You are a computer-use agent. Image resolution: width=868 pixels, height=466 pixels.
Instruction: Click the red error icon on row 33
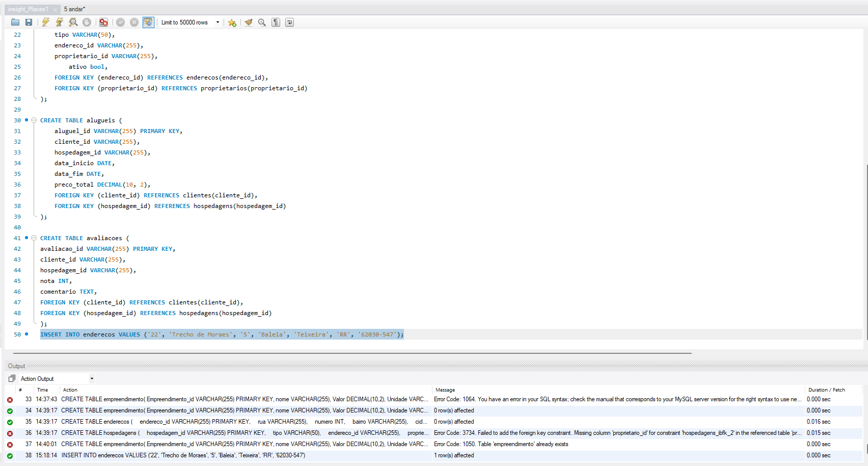pyautogui.click(x=10, y=400)
